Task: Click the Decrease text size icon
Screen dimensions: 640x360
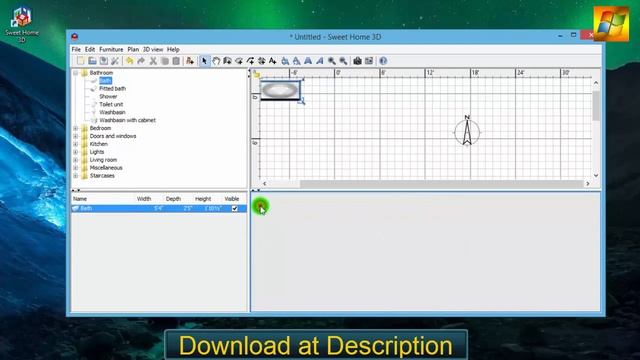Action: point(296,61)
